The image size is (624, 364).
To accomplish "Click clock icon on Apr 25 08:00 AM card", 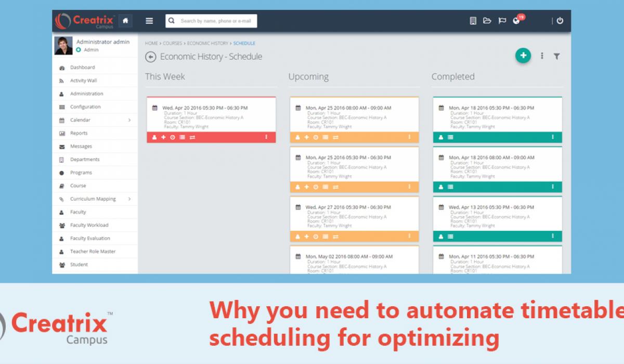I will [x=316, y=137].
